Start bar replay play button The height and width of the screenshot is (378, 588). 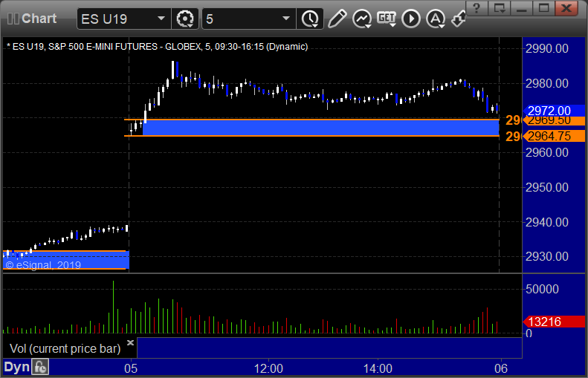[x=411, y=19]
